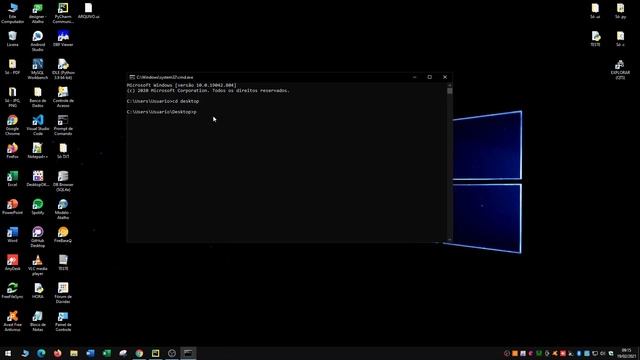Close the cmd.exe window
Viewport: 640px width, 360px height.
pos(445,77)
